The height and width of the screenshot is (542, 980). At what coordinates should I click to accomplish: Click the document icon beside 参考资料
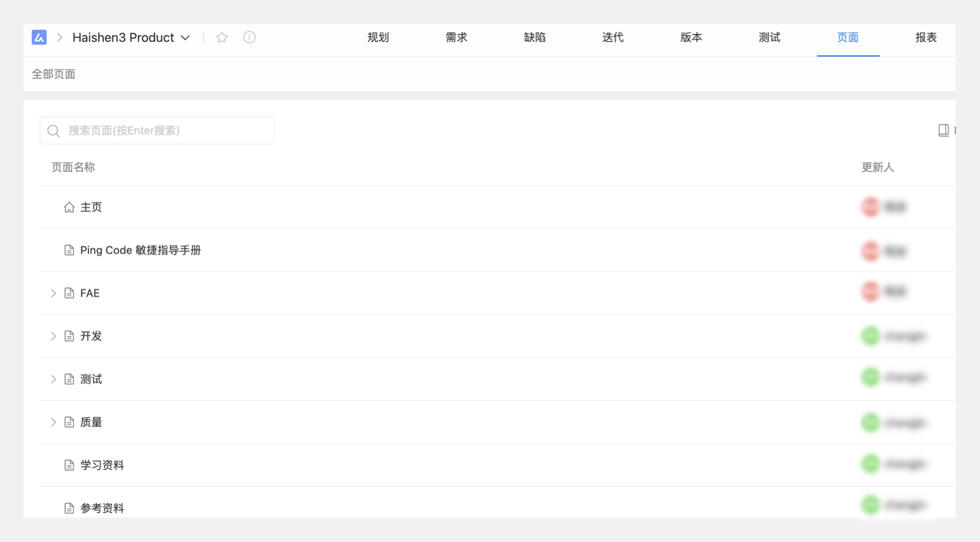coord(69,508)
